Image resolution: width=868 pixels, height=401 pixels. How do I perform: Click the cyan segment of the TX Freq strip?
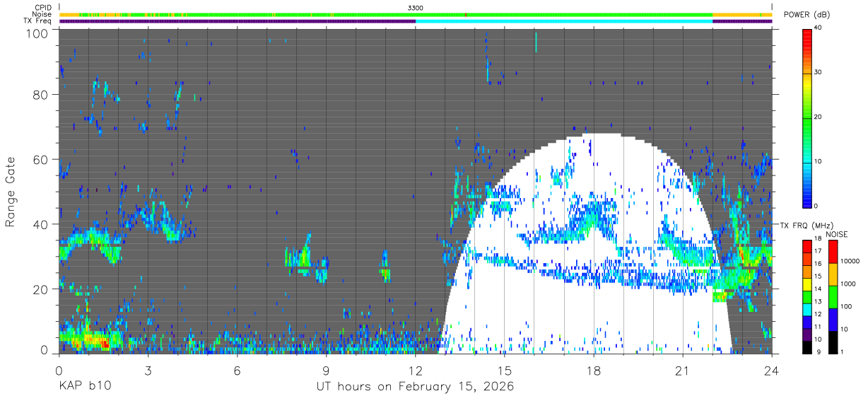click(x=564, y=21)
